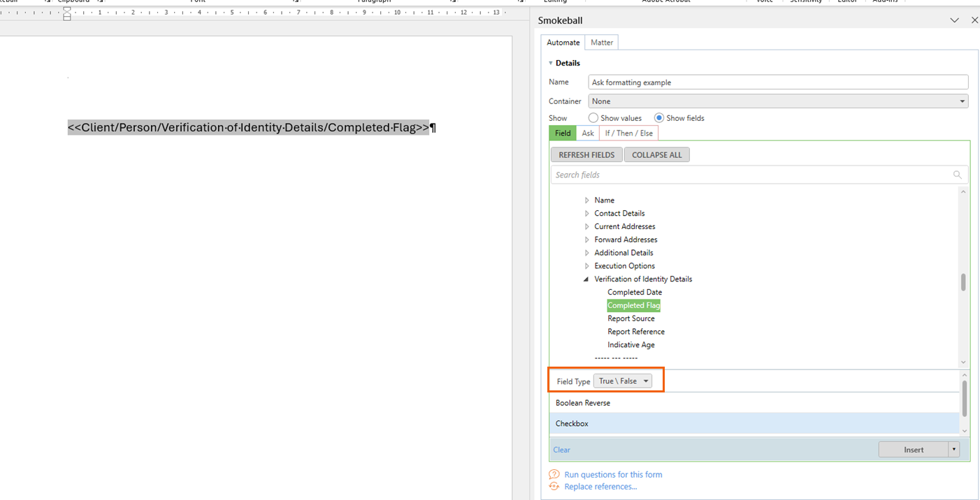Image resolution: width=980 pixels, height=500 pixels.
Task: Click the COLLAPSE ALL button
Action: pyautogui.click(x=657, y=155)
